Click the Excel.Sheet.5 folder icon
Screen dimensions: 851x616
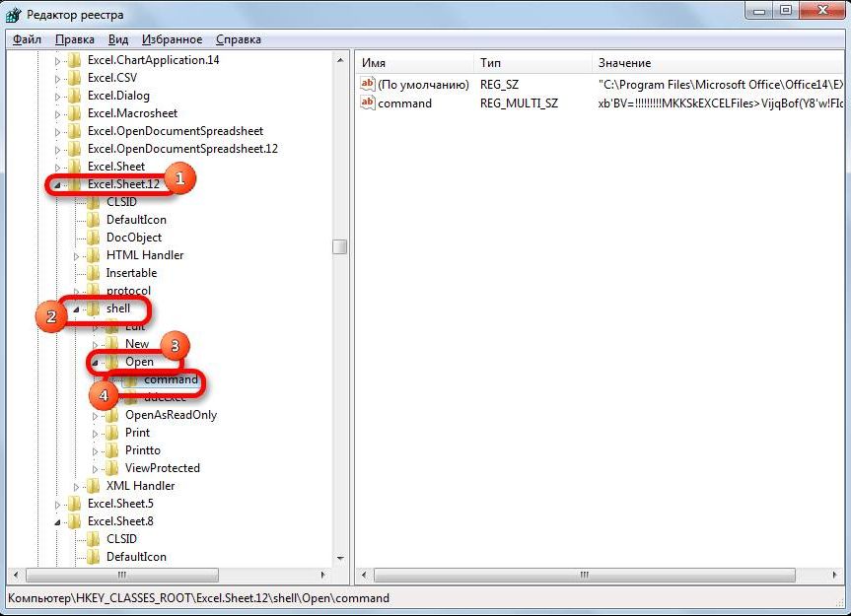pyautogui.click(x=75, y=504)
